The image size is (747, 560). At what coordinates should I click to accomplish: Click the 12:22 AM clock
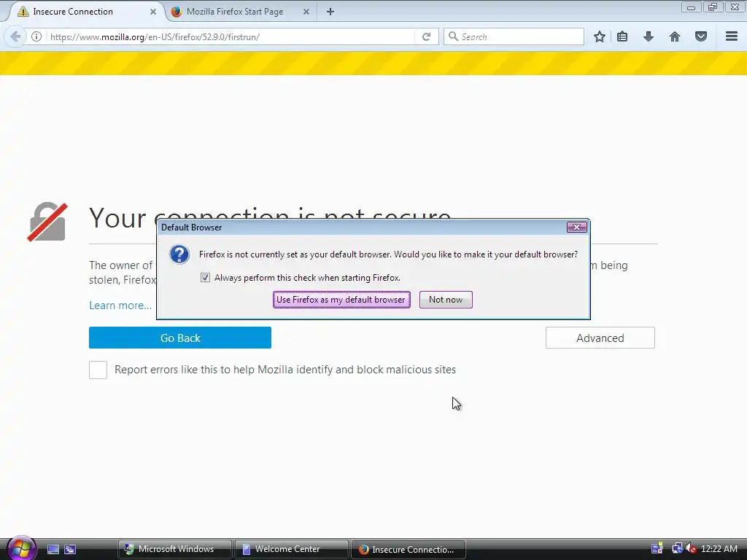click(719, 549)
